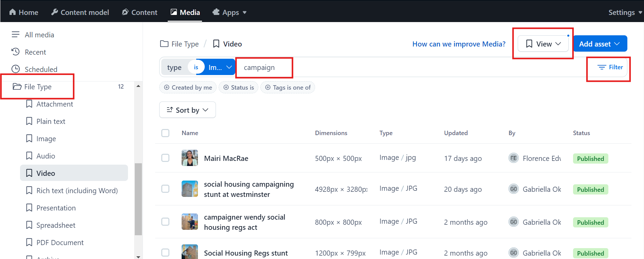
Task: Click sidebar scroll up arrow
Action: pos(138,86)
